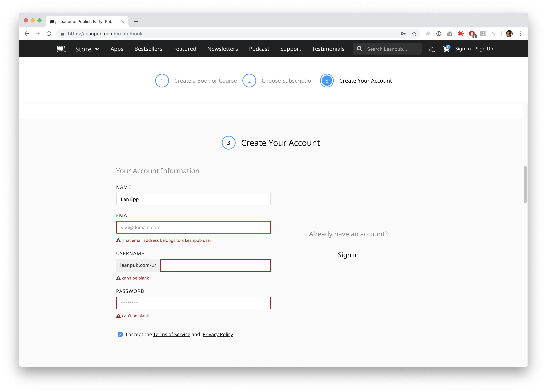Select the step 3 filled circle
Screen dimensions: 547x392
tap(327, 81)
